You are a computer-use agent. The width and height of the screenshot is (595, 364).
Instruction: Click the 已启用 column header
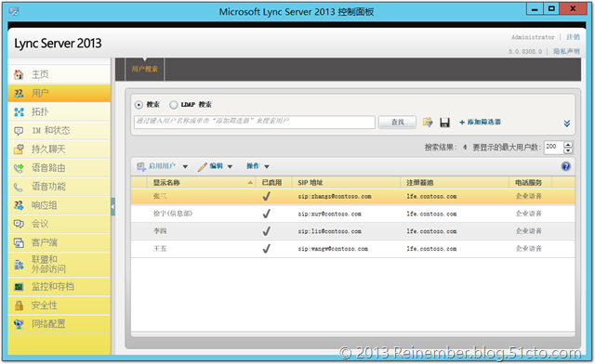pyautogui.click(x=272, y=183)
